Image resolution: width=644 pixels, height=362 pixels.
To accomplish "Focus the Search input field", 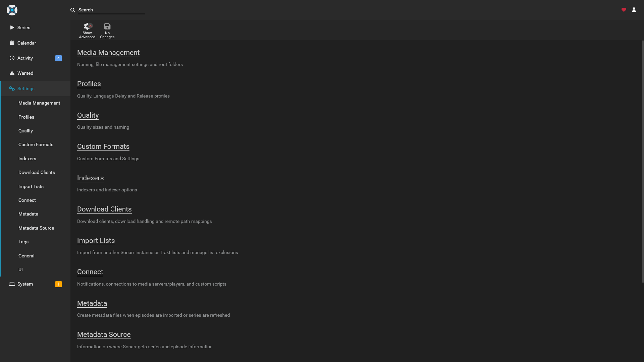I will [x=111, y=10].
